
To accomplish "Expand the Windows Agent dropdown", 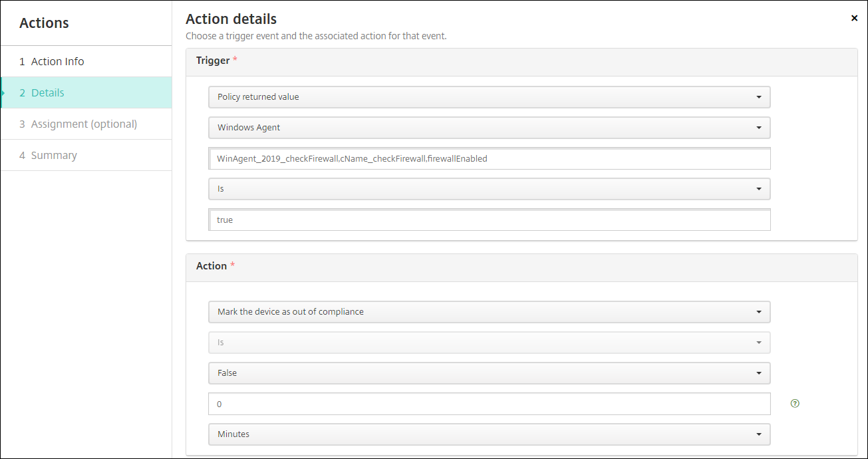I will coord(489,128).
